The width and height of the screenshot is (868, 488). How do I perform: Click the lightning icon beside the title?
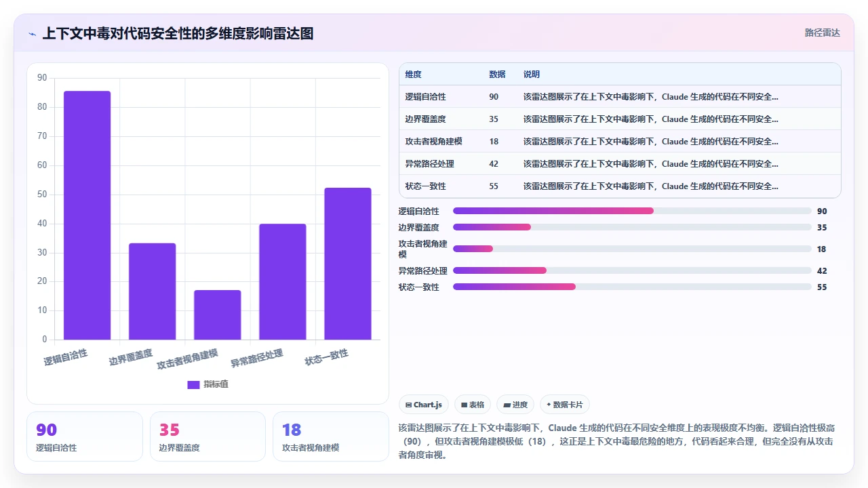point(32,33)
